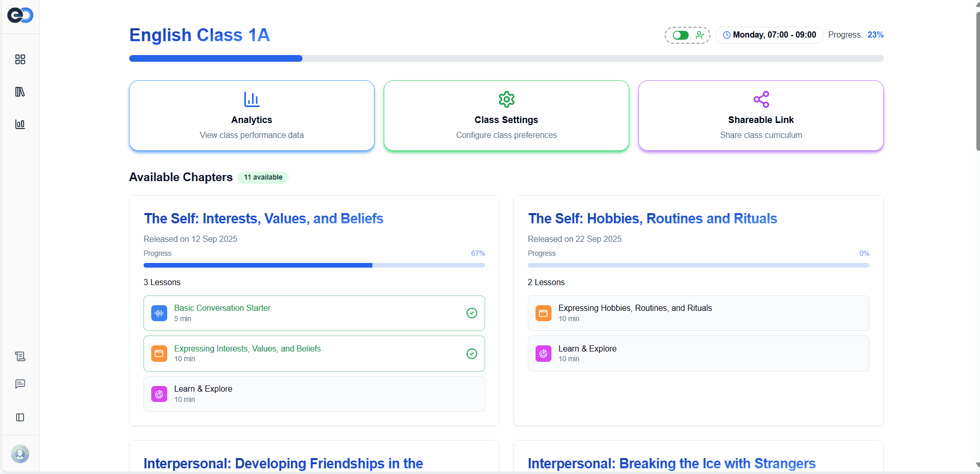Open the user profile avatar

(20, 454)
